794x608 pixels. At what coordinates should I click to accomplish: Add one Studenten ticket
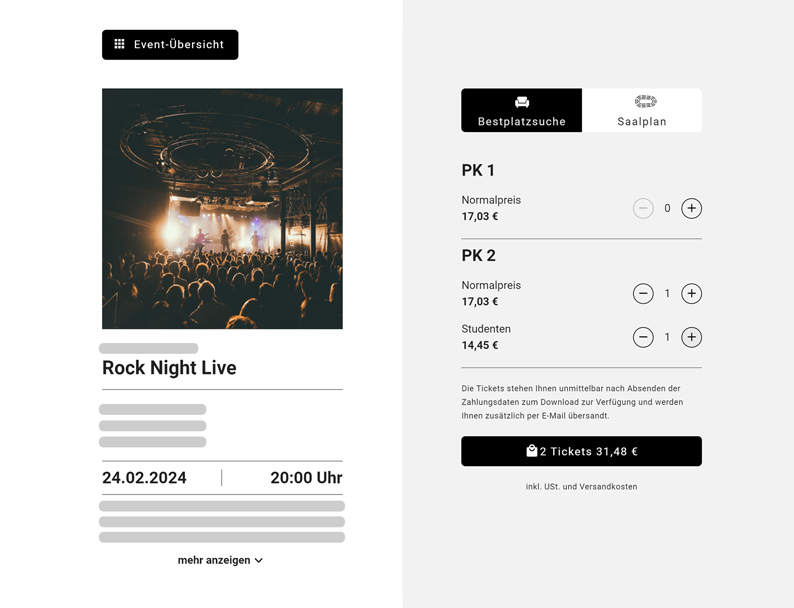[691, 337]
